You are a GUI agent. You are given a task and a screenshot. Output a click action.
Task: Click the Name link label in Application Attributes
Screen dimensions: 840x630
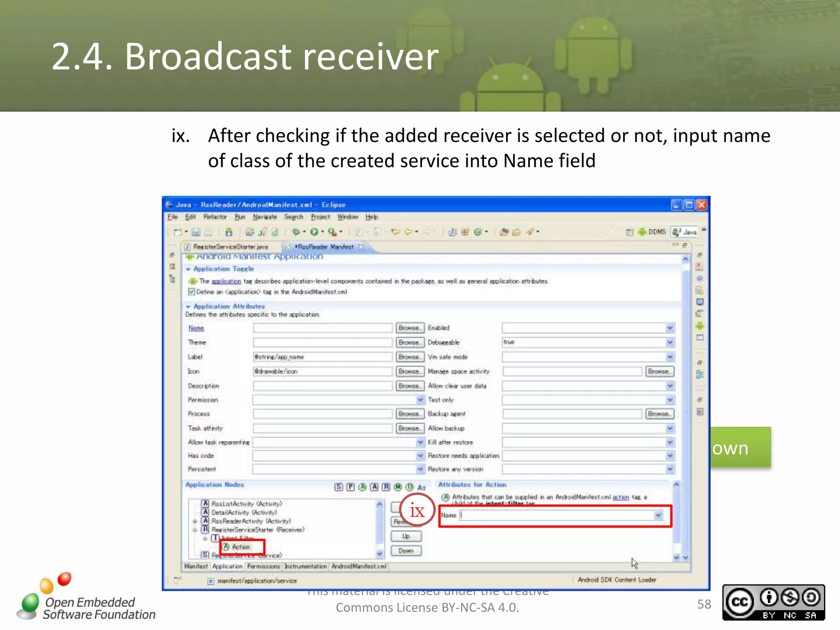[196, 328]
